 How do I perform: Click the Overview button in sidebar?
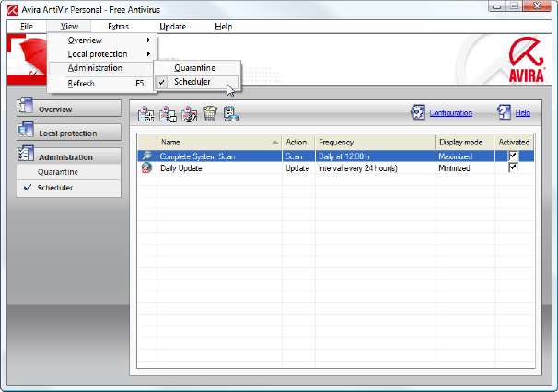pos(69,109)
